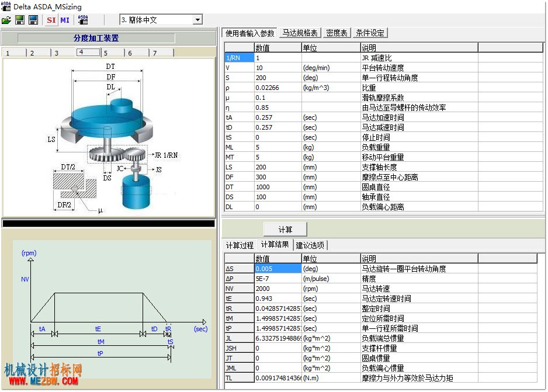
Task: Switch to mechanism tab 7
Action: [x=162, y=53]
